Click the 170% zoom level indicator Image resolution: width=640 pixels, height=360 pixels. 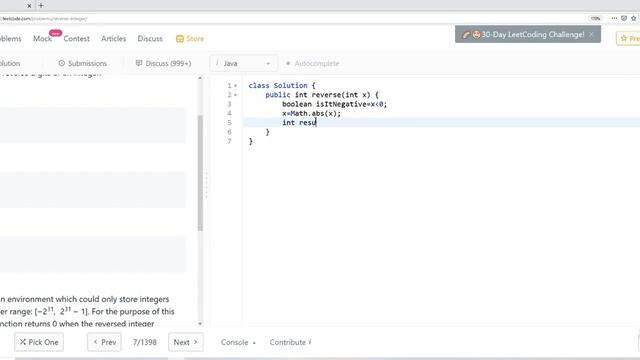[x=596, y=18]
